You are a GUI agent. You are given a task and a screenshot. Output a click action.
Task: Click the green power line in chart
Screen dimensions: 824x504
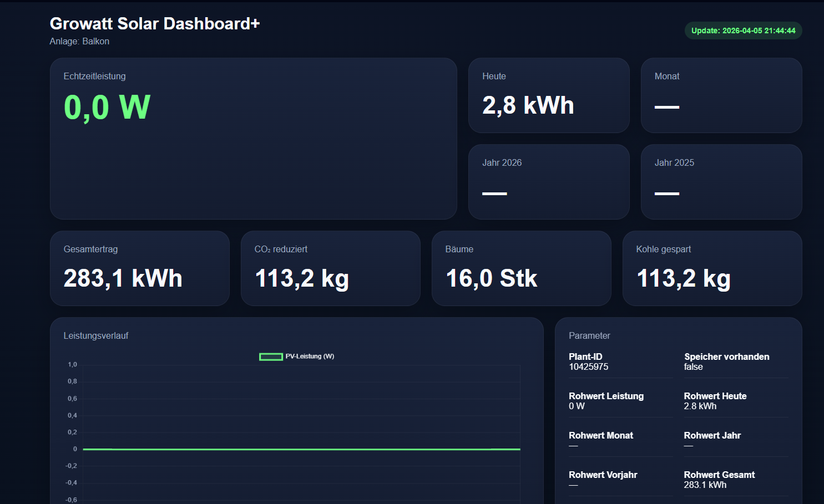(301, 449)
